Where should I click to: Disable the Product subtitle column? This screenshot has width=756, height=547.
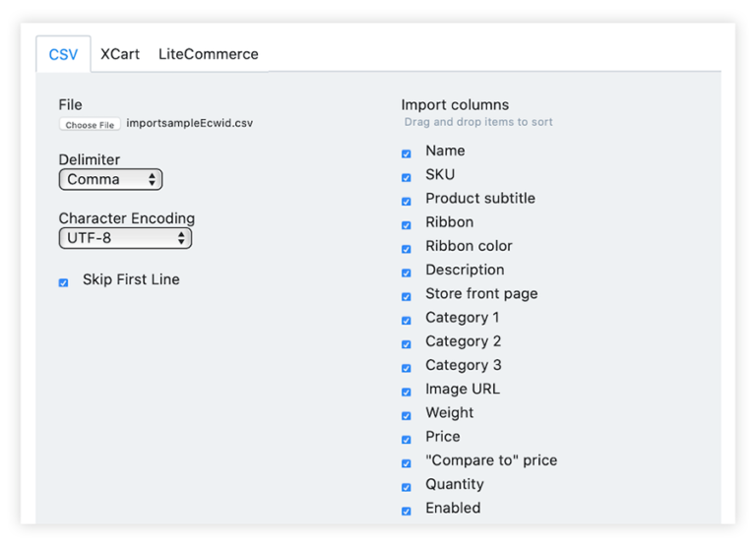[407, 201]
